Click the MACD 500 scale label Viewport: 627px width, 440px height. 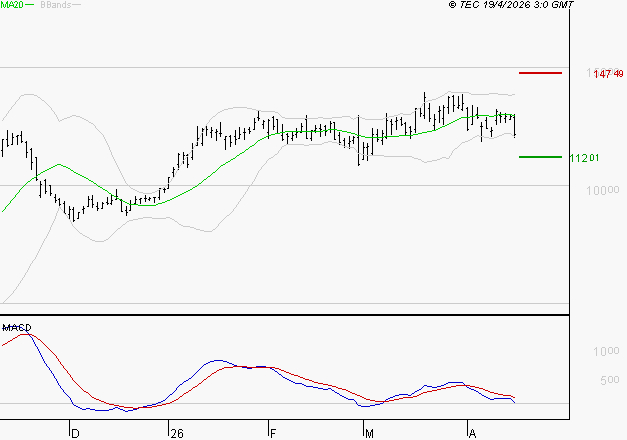[x=610, y=380]
